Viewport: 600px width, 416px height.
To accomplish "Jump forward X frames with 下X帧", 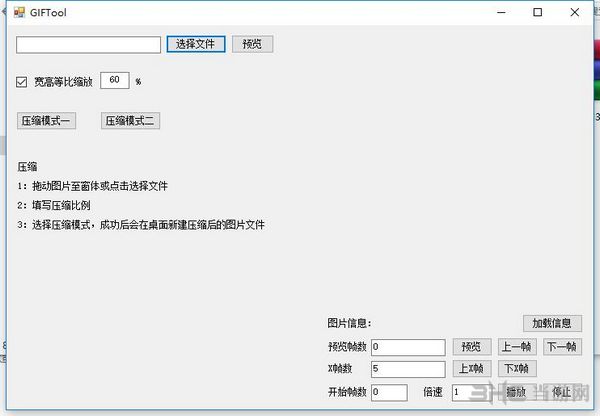I will (517, 369).
